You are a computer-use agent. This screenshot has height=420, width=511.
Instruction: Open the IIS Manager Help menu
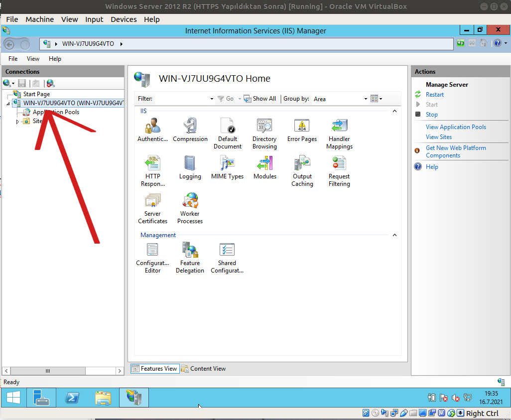pyautogui.click(x=55, y=59)
